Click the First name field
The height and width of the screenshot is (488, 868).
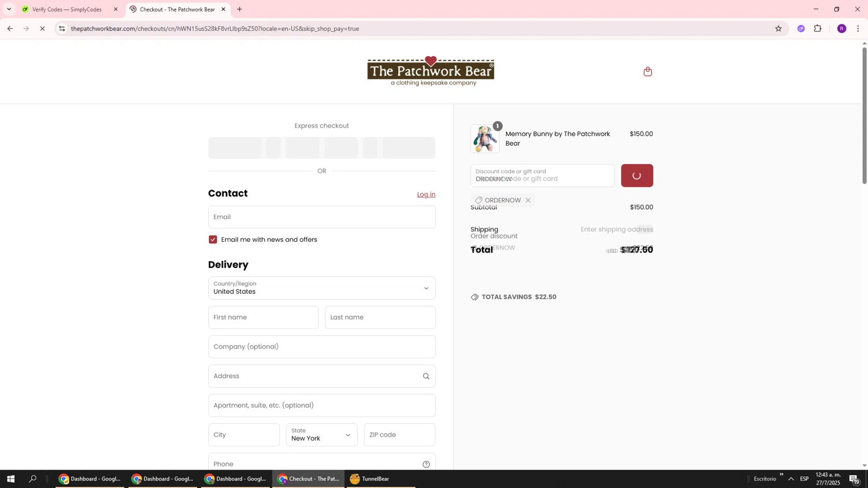[x=263, y=317]
